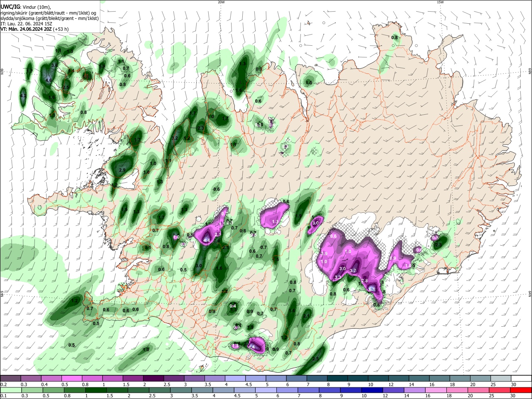Image resolution: width=532 pixels, height=399 pixels.
Task: Click the 3.7 value on the glacier
Action: click(x=353, y=271)
